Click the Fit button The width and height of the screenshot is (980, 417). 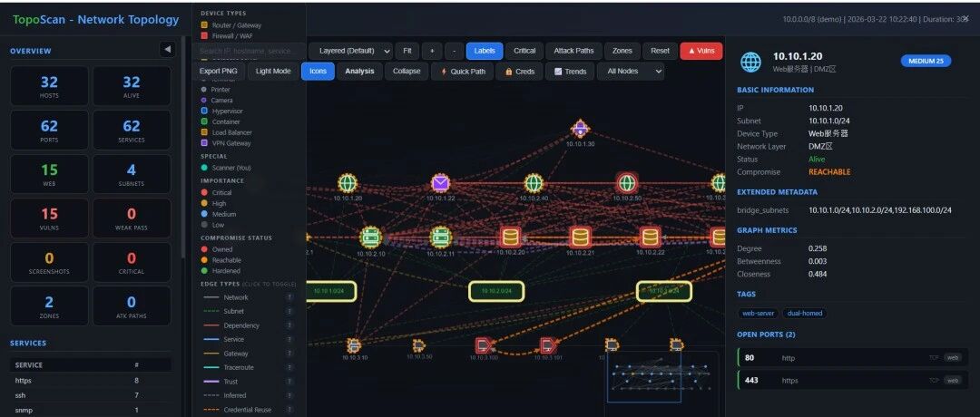[x=407, y=51]
